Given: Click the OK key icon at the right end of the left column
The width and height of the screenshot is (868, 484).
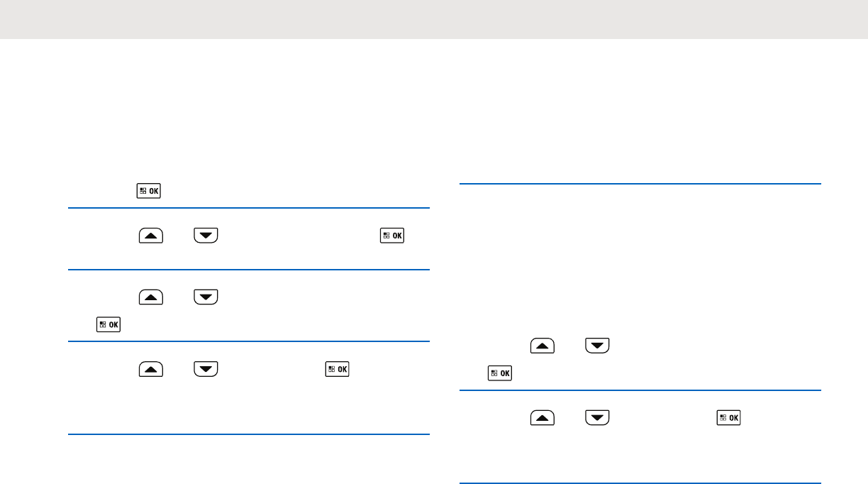Looking at the screenshot, I should pyautogui.click(x=392, y=235).
